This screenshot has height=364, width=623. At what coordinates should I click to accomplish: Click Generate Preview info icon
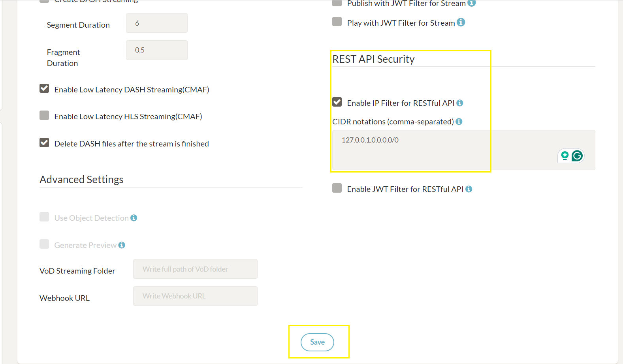pyautogui.click(x=122, y=245)
